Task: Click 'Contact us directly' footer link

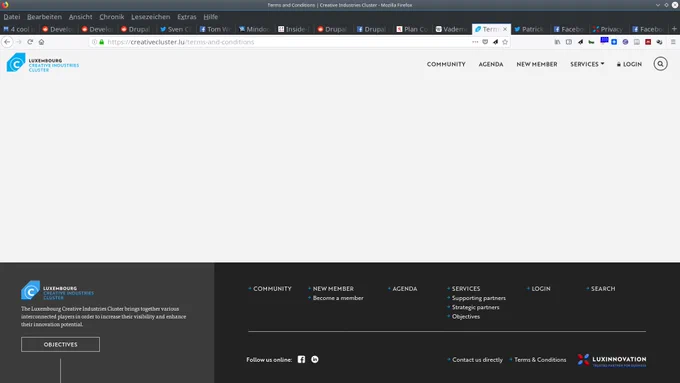Action: pos(477,360)
